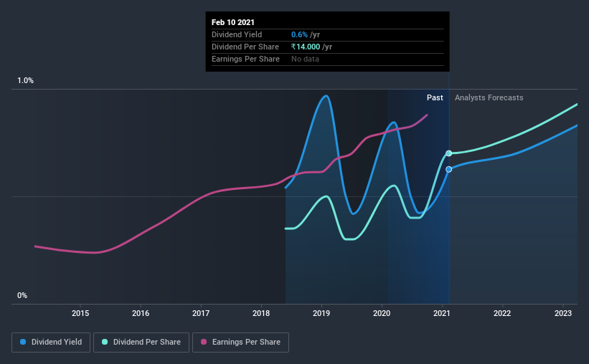Click the 2021 x-axis label
The image size is (589, 364).
tap(442, 313)
